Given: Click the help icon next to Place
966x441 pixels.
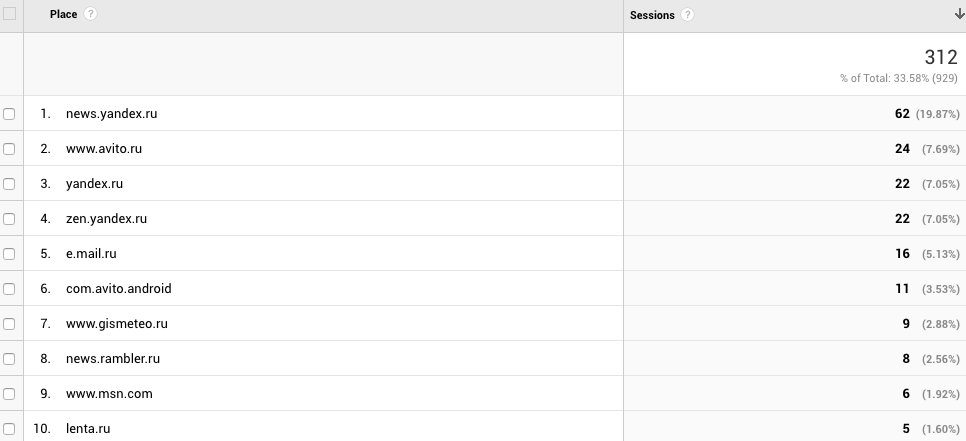Looking at the screenshot, I should tap(91, 15).
